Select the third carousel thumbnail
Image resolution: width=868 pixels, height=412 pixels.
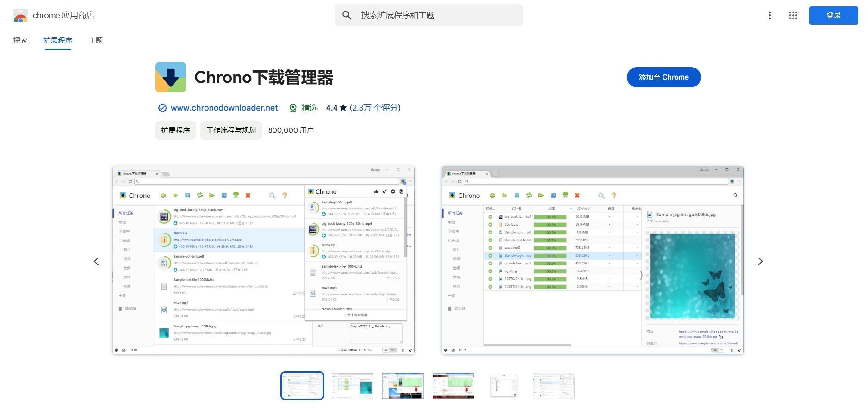pyautogui.click(x=403, y=386)
